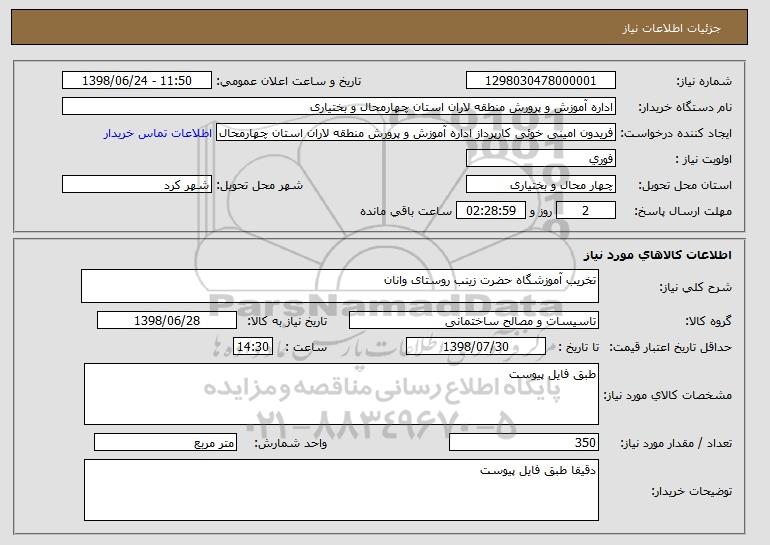Image resolution: width=770 pixels, height=545 pixels.
Task: Select the price validity date 1398/07/30
Action: coord(476,347)
